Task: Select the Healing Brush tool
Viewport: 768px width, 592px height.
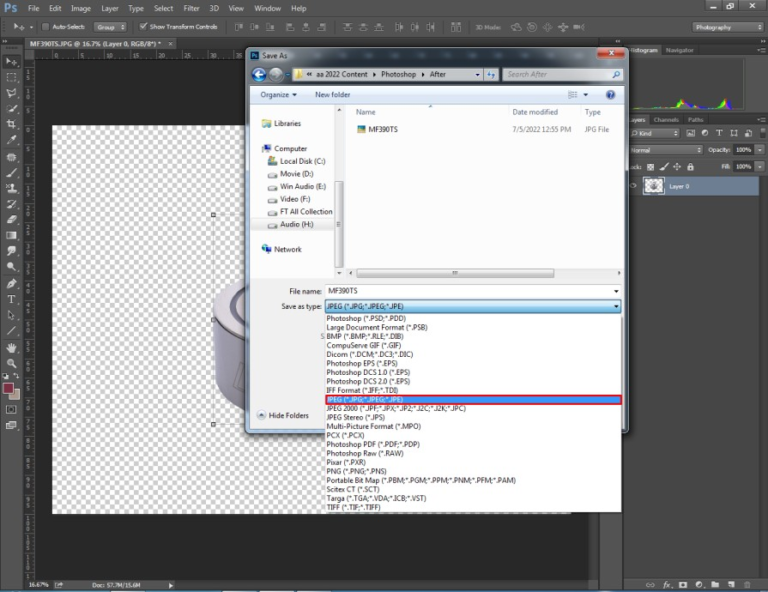Action: pyautogui.click(x=11, y=157)
